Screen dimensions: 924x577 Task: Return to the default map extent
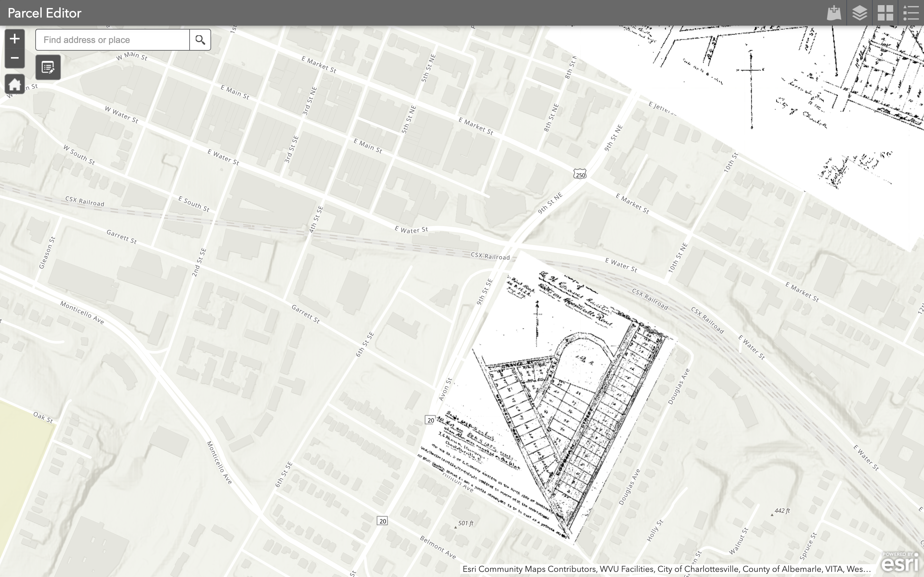(x=14, y=84)
